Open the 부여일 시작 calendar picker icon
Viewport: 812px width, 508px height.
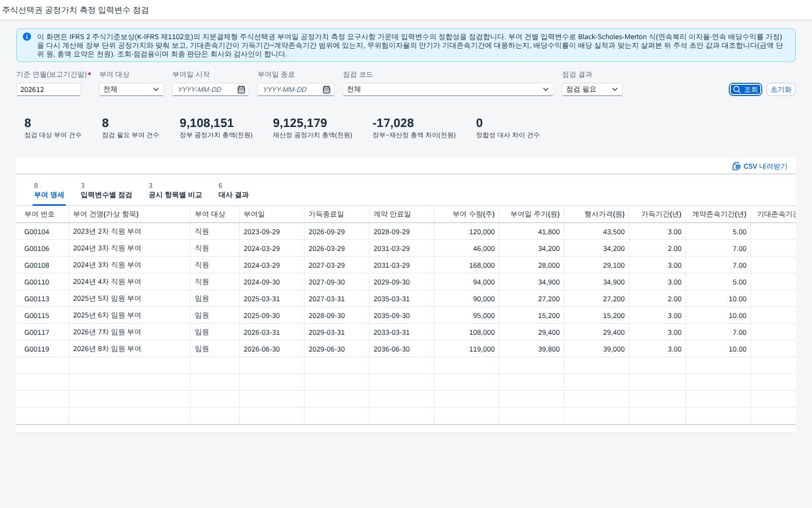242,89
